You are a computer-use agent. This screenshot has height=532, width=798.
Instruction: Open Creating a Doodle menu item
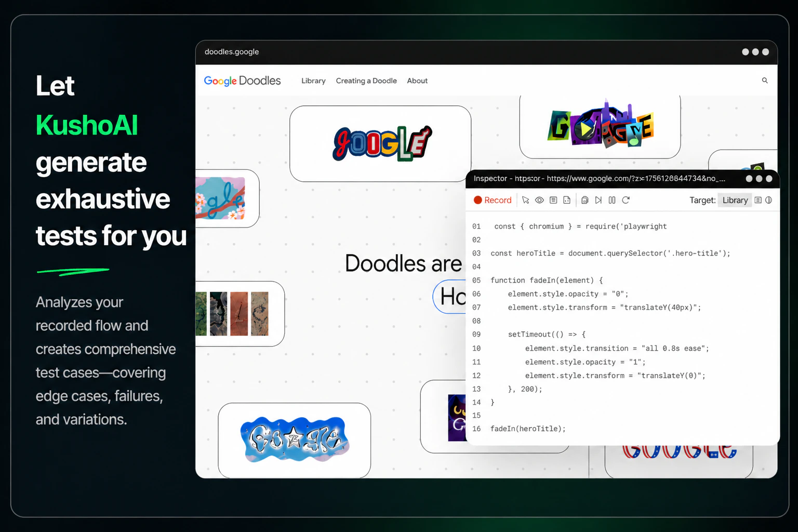pos(366,81)
